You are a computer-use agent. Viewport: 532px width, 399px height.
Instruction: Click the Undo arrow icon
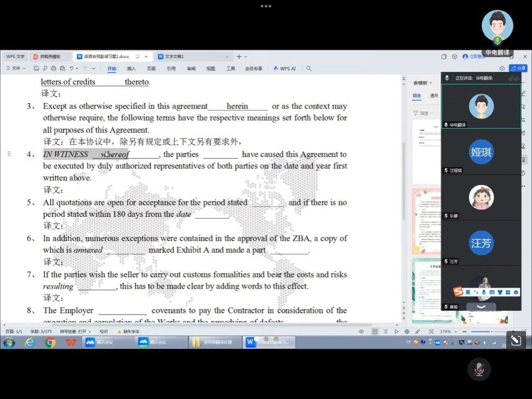click(x=71, y=68)
